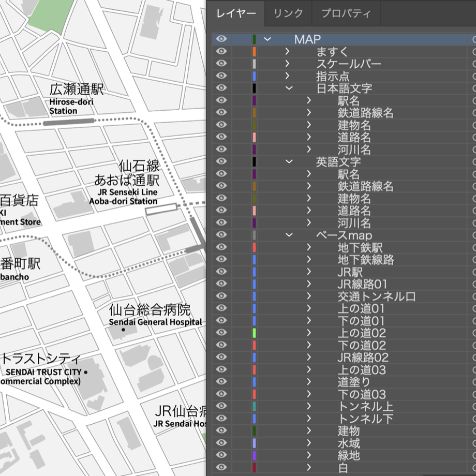Screen dimensions: 476x476
Task: Expand the 上の道01 layer
Action: pyautogui.click(x=309, y=308)
